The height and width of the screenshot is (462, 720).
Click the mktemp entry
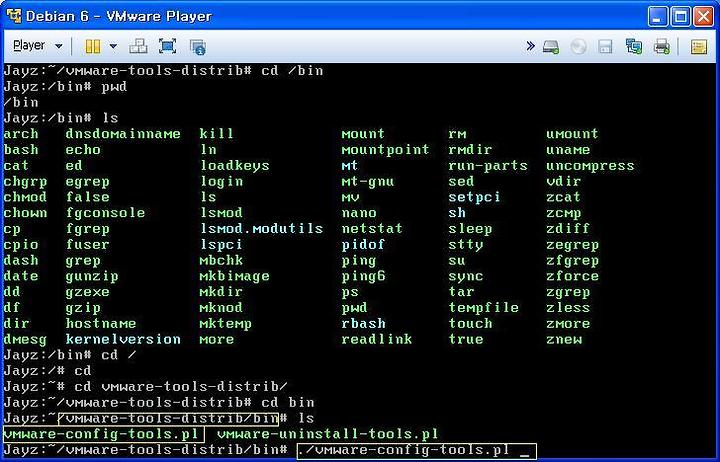pyautogui.click(x=226, y=324)
